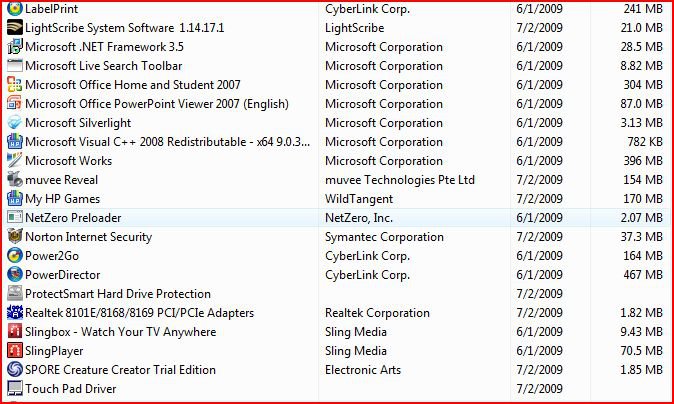Click the 241 MB size value
674x404 pixels.
tap(643, 9)
